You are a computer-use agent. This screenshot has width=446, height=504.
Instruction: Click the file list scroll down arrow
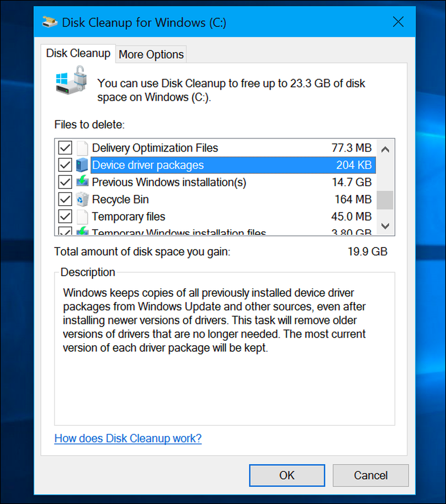tap(385, 226)
